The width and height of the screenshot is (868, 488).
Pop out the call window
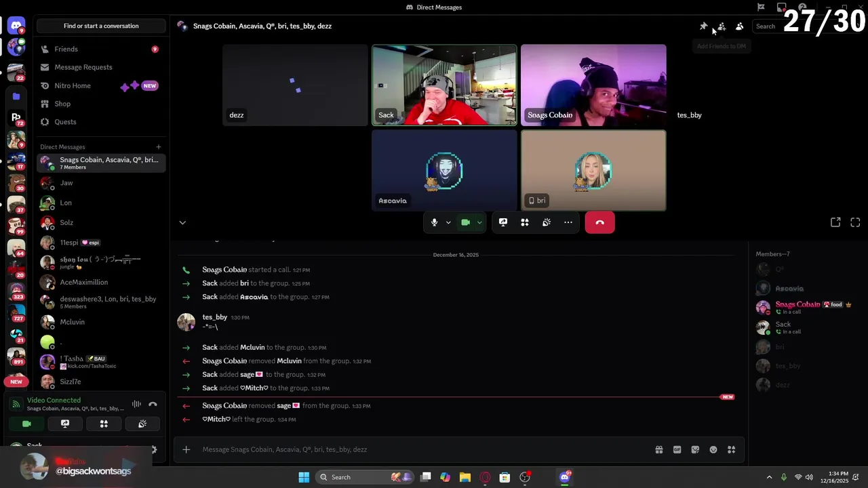pyautogui.click(x=835, y=222)
